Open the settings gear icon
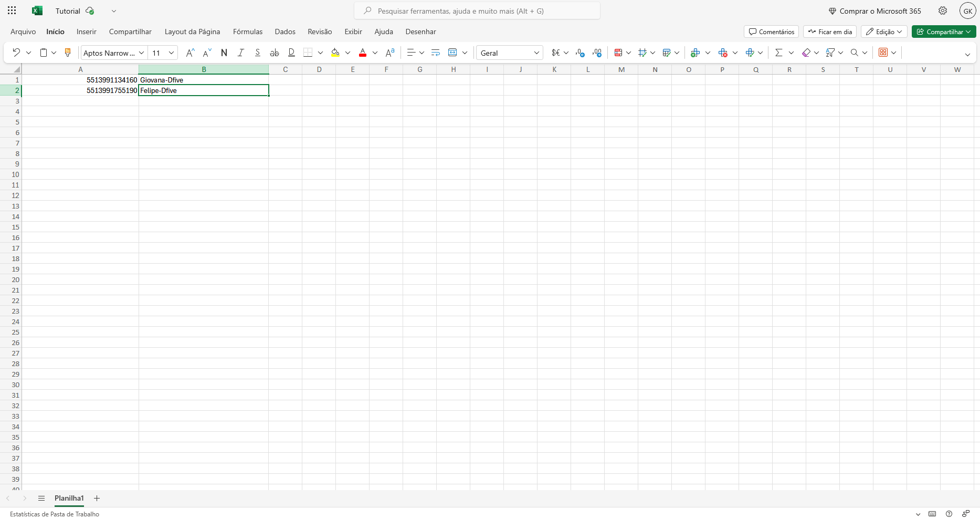Screen dimensions: 980x519 point(943,11)
